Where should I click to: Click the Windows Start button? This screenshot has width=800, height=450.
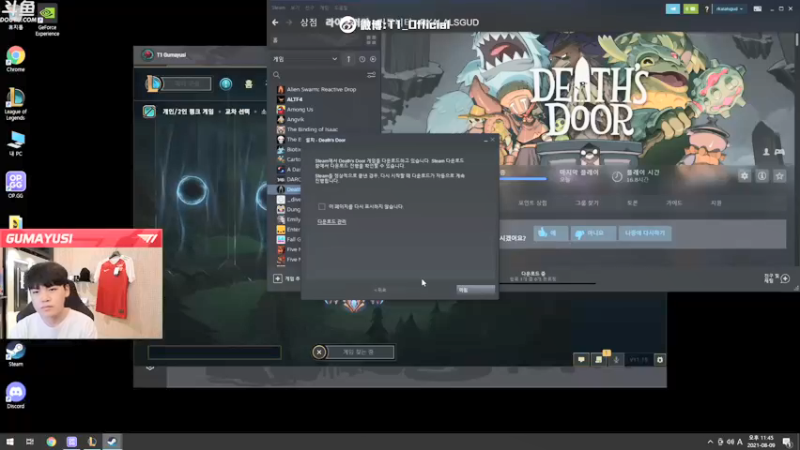pos(10,442)
